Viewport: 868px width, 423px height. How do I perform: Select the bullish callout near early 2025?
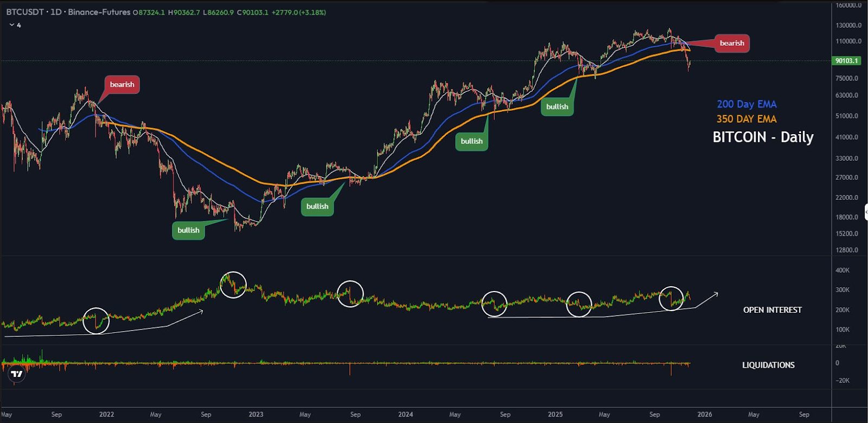(x=557, y=106)
